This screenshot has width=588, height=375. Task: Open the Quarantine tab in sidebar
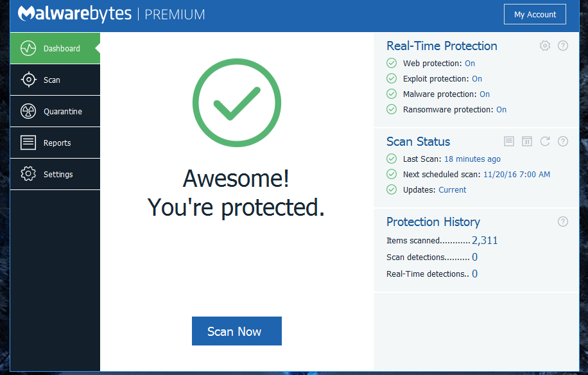(55, 112)
